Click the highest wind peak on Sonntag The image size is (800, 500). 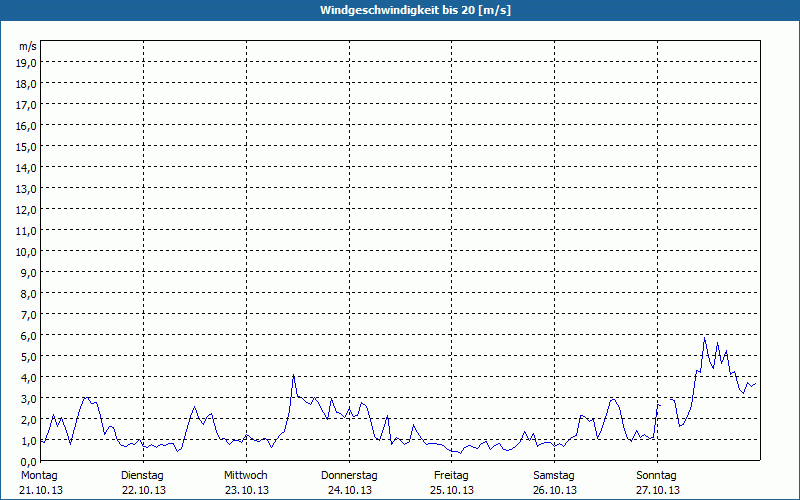click(705, 337)
